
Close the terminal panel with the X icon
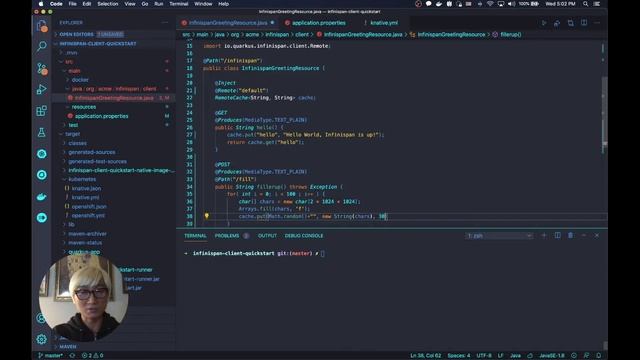click(x=597, y=236)
